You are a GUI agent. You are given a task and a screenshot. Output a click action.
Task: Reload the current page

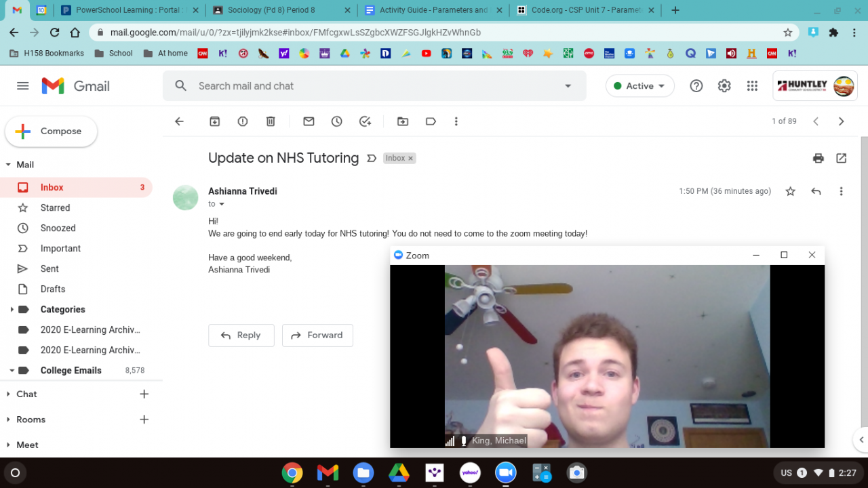[x=55, y=33]
